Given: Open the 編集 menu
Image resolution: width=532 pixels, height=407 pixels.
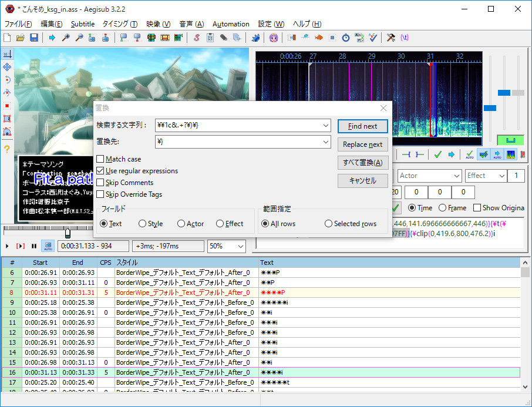Looking at the screenshot, I should (52, 24).
